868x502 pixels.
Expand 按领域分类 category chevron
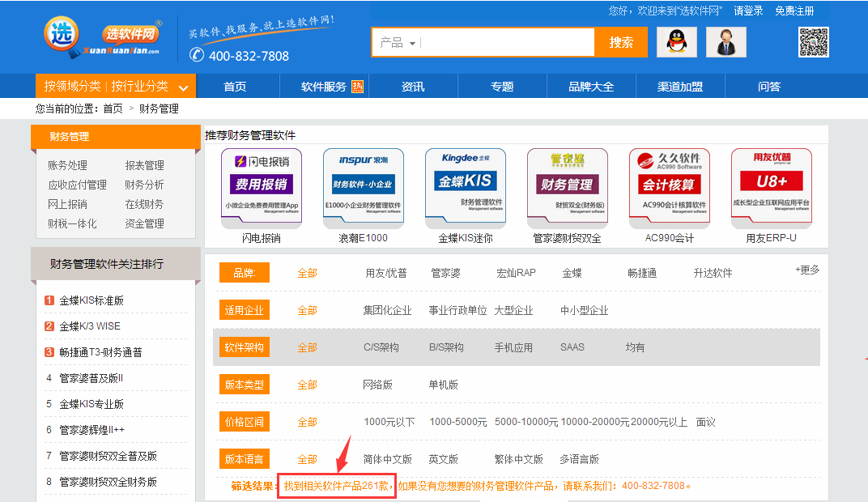point(183,87)
